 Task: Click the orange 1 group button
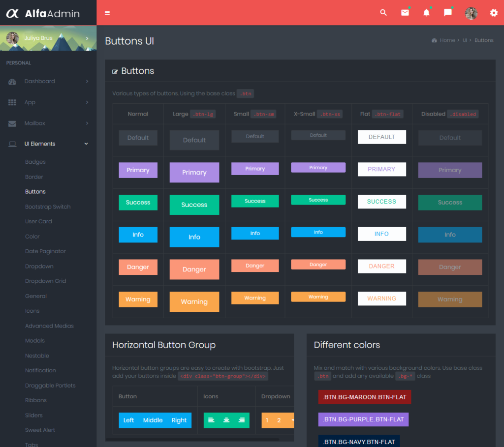267,420
